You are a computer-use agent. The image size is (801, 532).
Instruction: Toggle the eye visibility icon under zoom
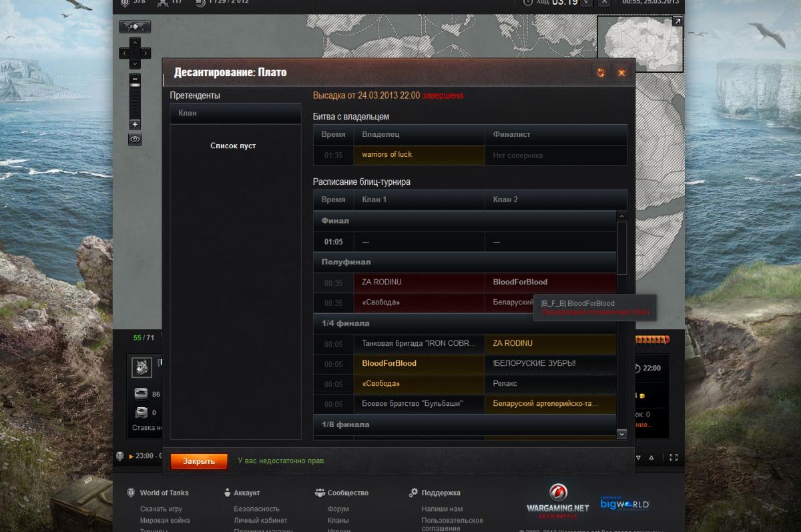135,139
